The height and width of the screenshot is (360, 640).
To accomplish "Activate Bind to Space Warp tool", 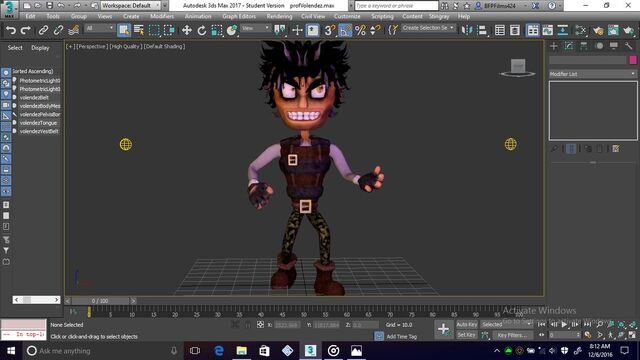I will pyautogui.click(x=74, y=30).
